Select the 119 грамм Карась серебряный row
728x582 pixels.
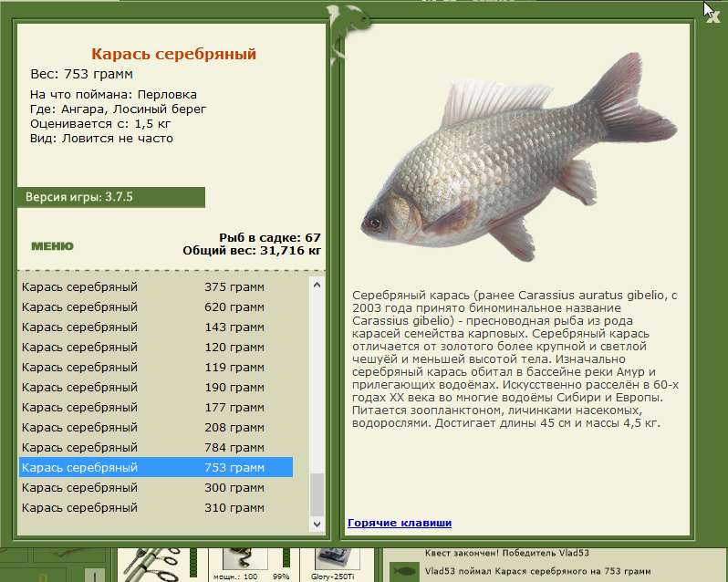coord(156,367)
